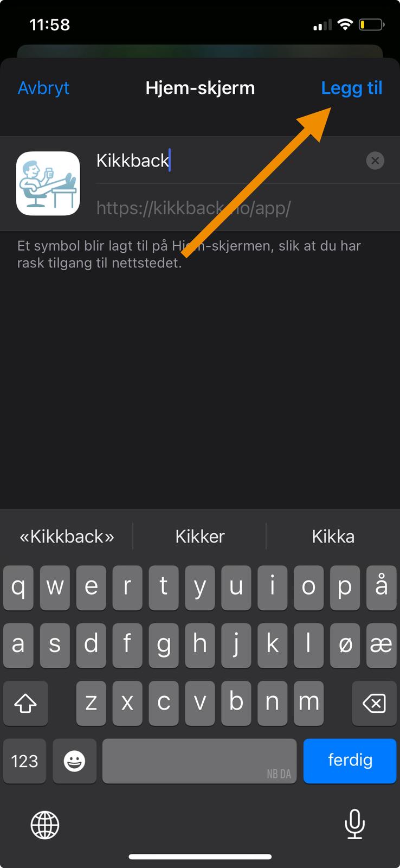Tap the globe language switcher icon

pos(45,825)
